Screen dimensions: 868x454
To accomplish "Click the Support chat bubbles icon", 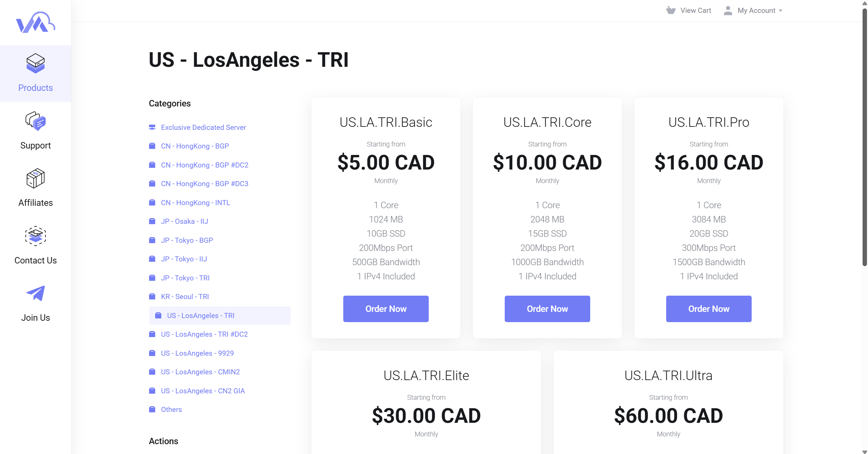I will 35,121.
